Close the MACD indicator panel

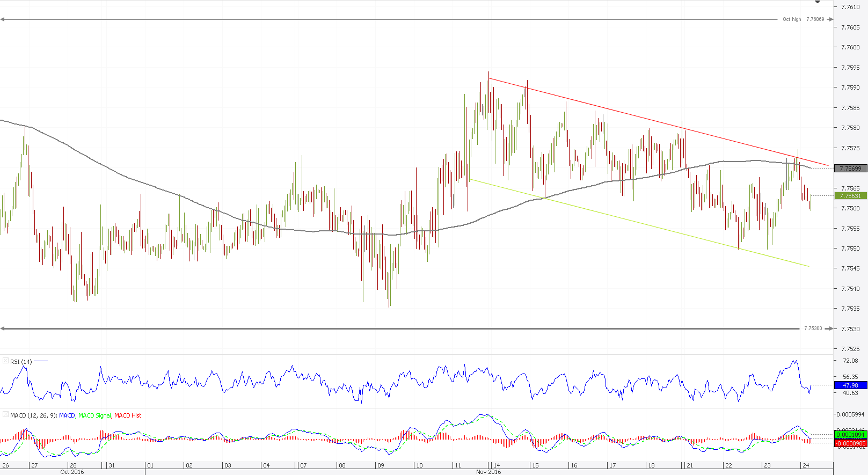5,415
